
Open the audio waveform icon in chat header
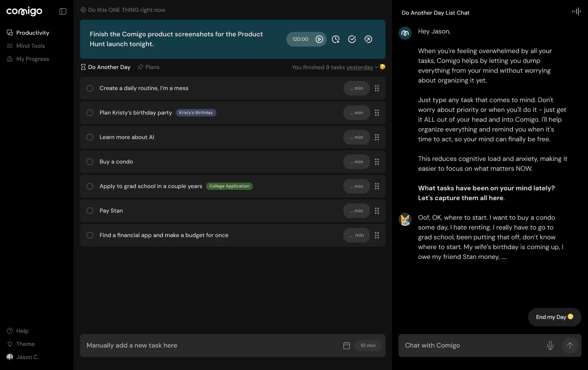click(577, 11)
